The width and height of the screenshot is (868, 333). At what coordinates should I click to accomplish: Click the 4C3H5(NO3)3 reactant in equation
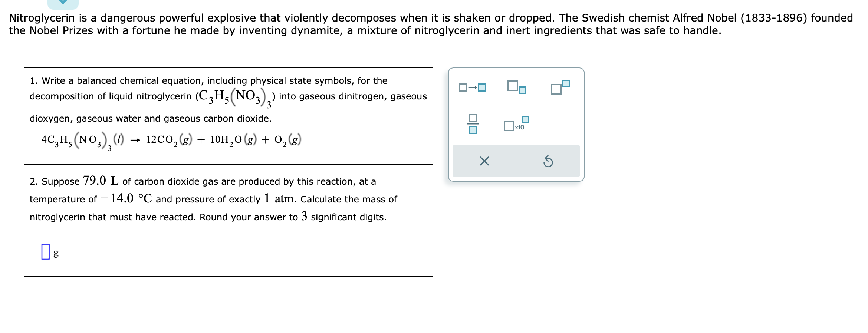coord(82,141)
